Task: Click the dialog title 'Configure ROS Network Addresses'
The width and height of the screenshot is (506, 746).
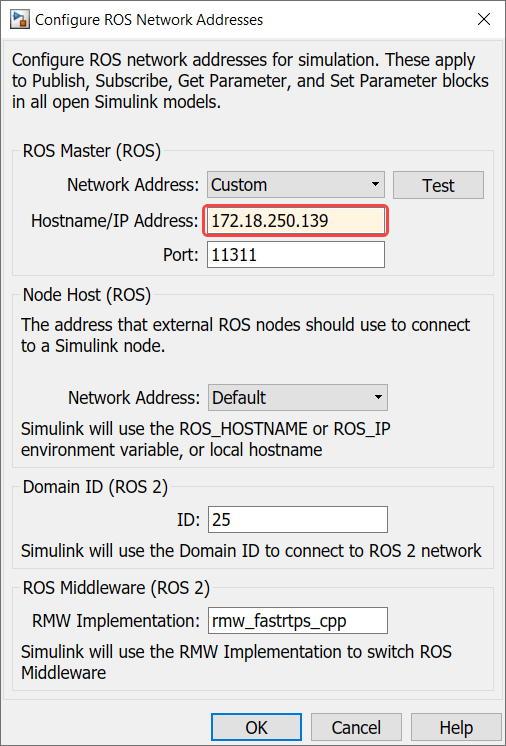Action: 149,20
